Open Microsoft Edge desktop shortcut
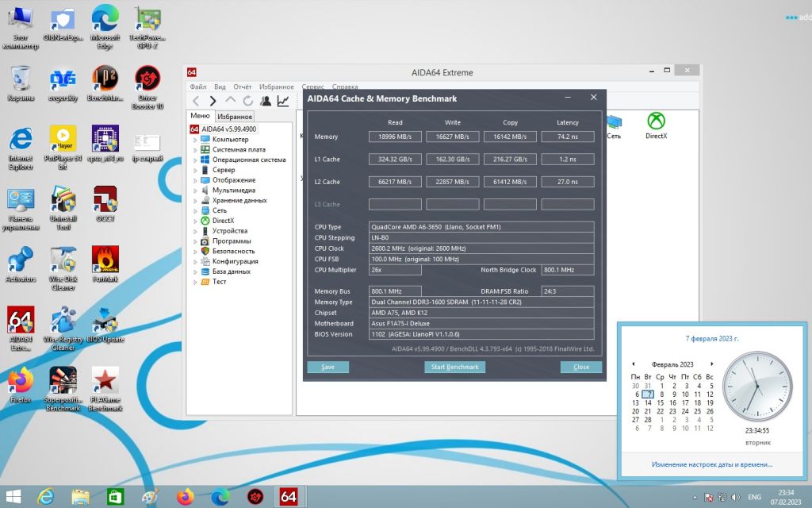The image size is (812, 508). tap(105, 27)
